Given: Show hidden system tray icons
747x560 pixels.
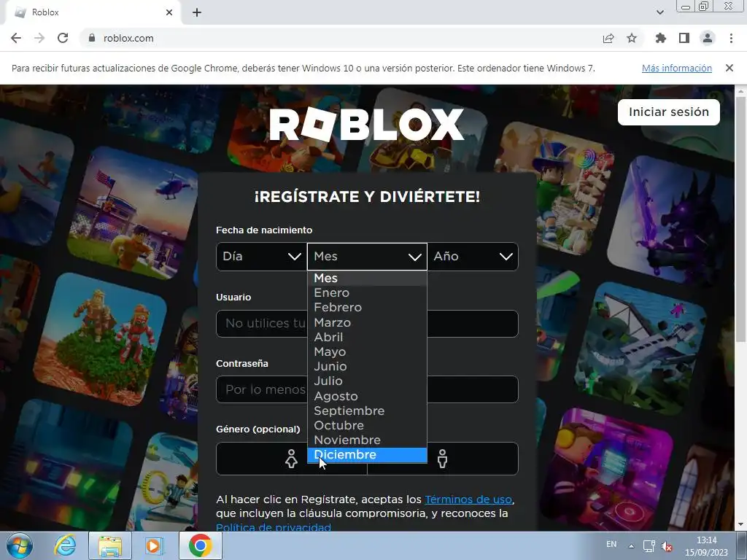Looking at the screenshot, I should coord(631,545).
